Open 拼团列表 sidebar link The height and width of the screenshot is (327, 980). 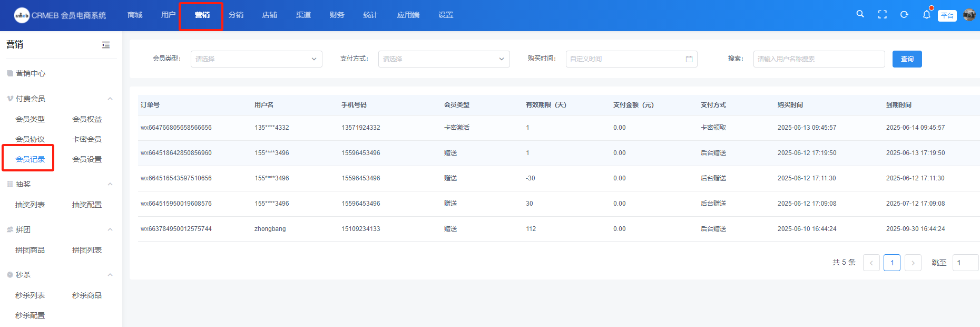[x=87, y=250]
